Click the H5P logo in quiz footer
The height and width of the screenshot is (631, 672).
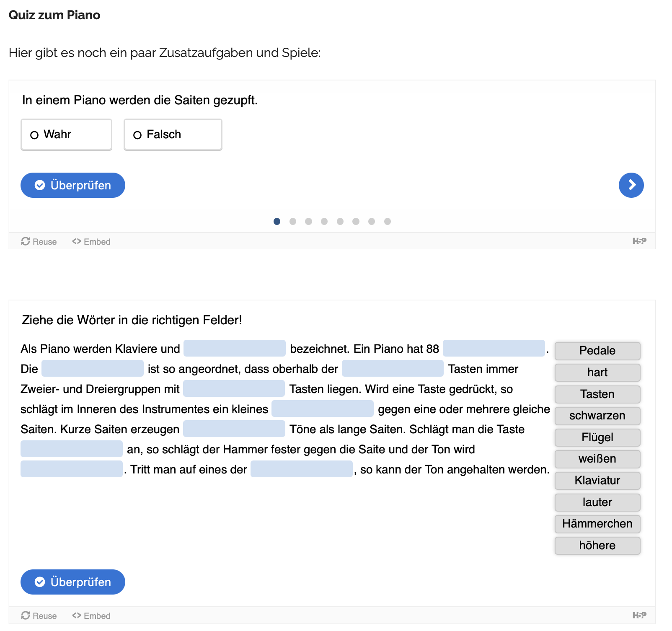click(x=639, y=241)
